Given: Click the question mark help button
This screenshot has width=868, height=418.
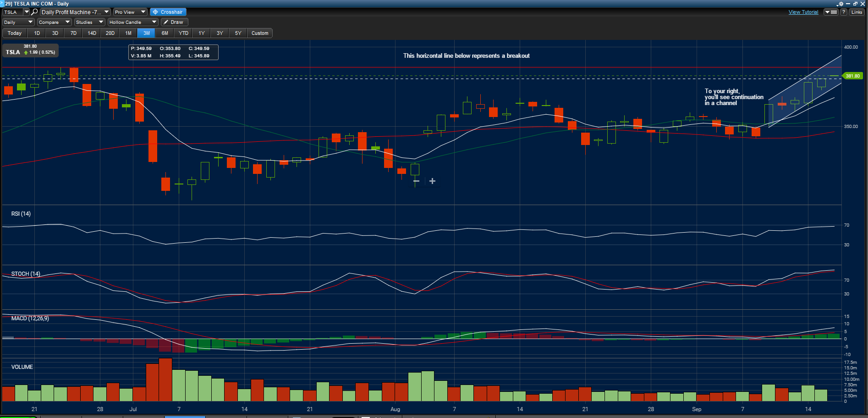Looking at the screenshot, I should (844, 12).
